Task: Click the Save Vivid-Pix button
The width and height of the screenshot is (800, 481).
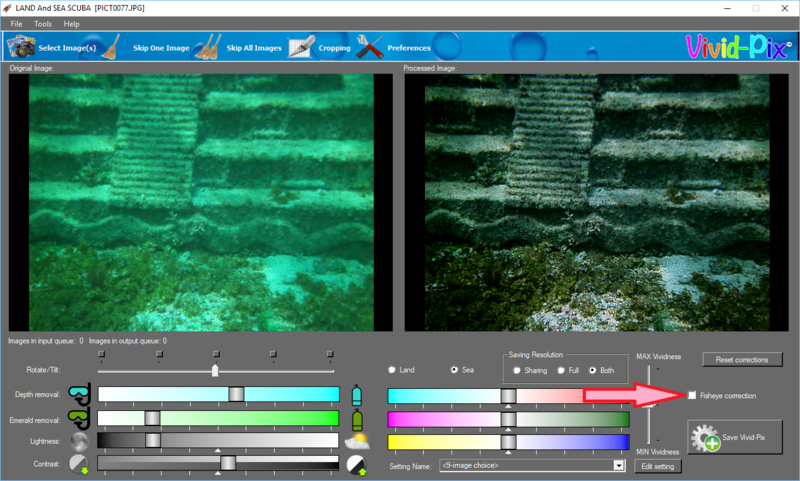Action: tap(736, 439)
